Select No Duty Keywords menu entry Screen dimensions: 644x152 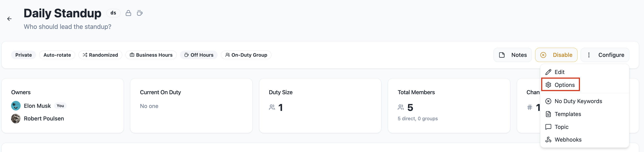pos(578,101)
